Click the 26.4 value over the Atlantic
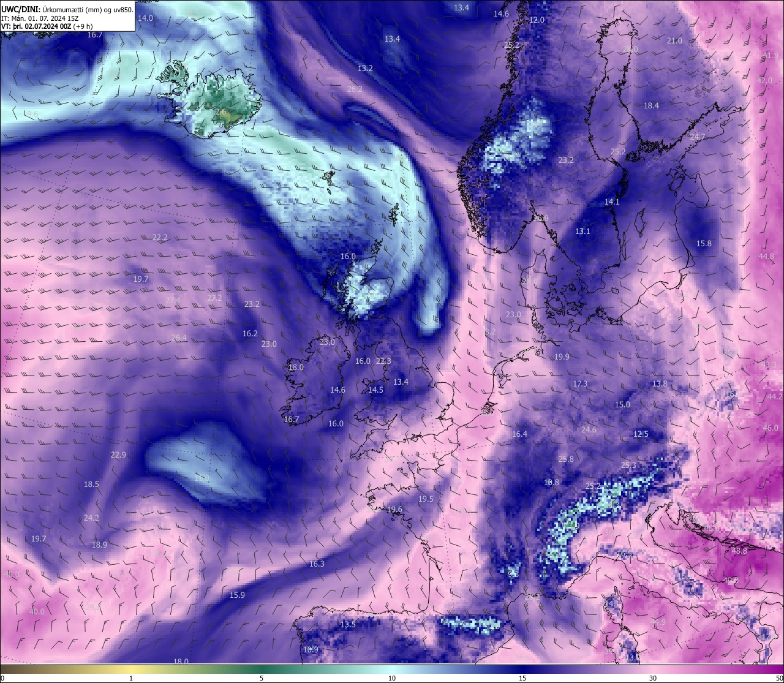This screenshot has height=683, width=784. pyautogui.click(x=179, y=338)
